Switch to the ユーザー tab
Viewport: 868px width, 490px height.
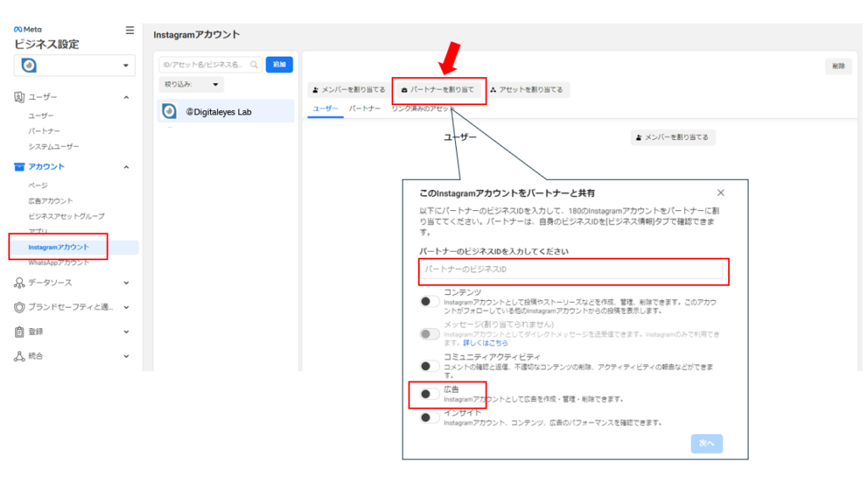coord(325,109)
